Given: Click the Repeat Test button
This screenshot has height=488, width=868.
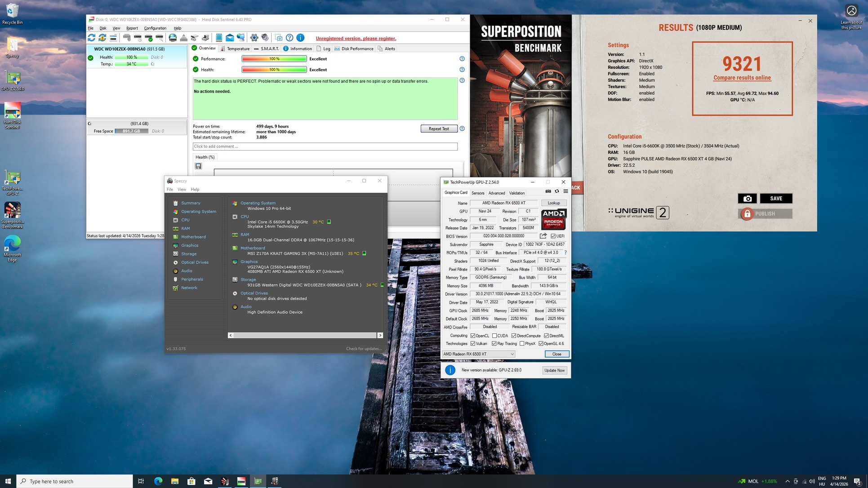Looking at the screenshot, I should click(438, 129).
